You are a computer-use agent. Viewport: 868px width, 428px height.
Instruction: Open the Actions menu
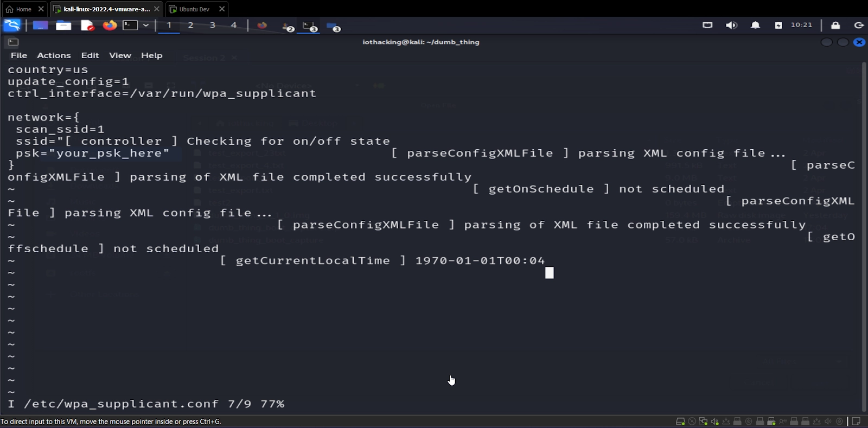pos(54,55)
